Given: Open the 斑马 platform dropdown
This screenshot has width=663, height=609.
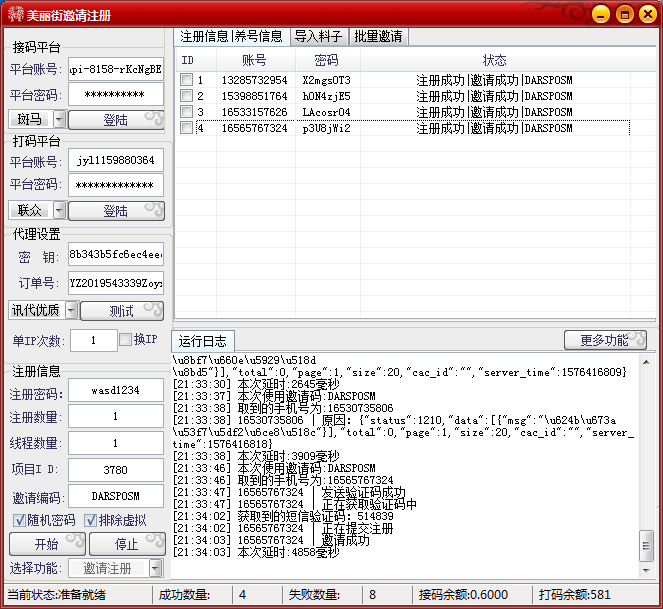Looking at the screenshot, I should (x=60, y=119).
